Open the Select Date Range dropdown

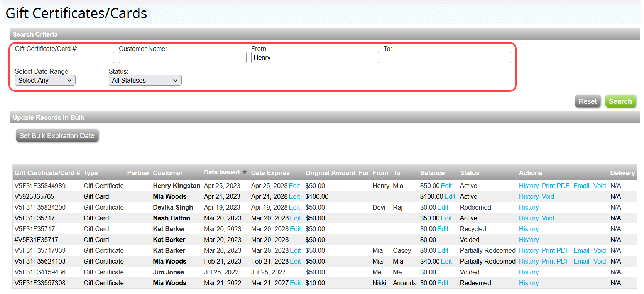pyautogui.click(x=45, y=80)
